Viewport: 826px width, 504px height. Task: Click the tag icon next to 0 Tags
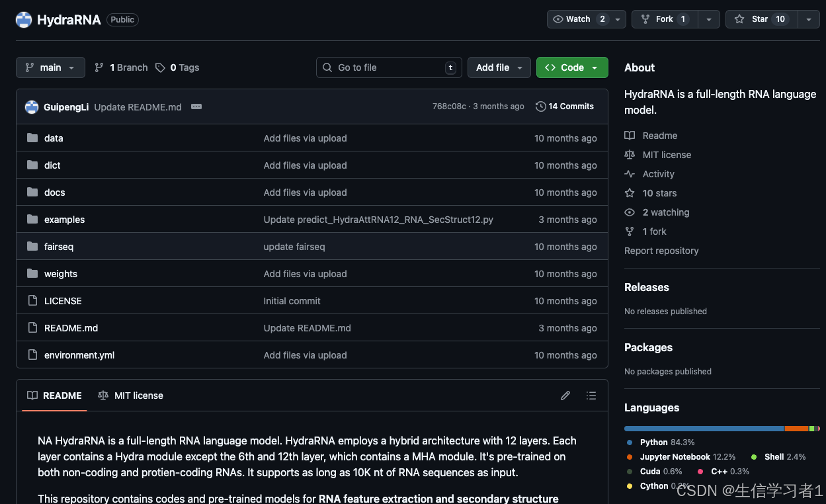(x=160, y=67)
